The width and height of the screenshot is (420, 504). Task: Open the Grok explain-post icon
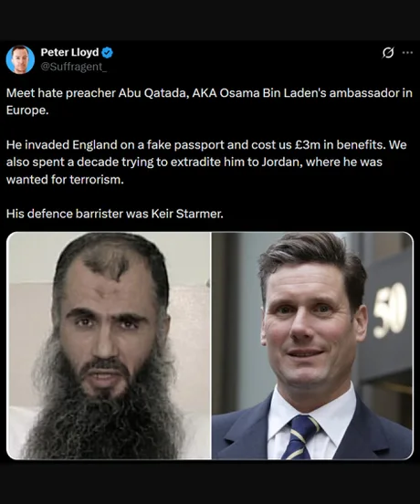388,52
